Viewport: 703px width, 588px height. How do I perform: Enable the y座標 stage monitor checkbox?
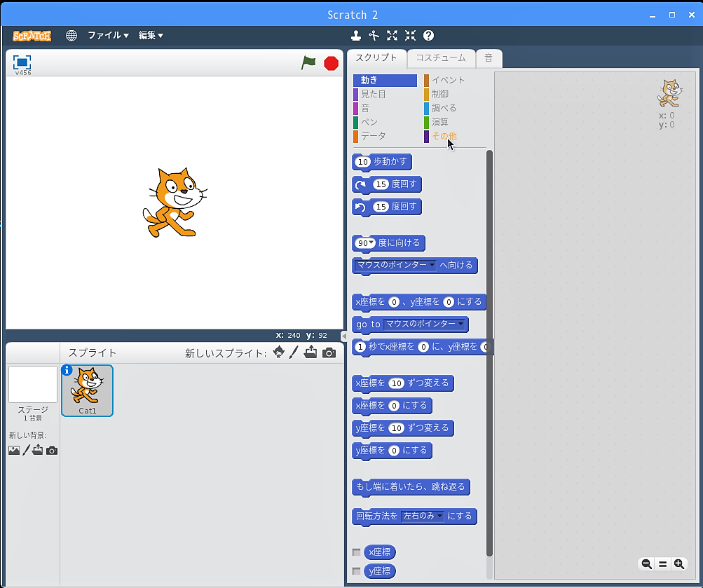[357, 571]
